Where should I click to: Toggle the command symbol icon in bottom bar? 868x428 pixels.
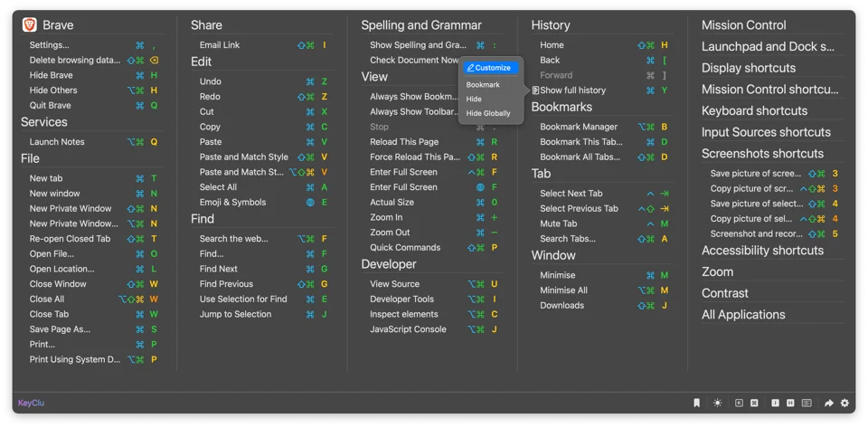coord(753,403)
